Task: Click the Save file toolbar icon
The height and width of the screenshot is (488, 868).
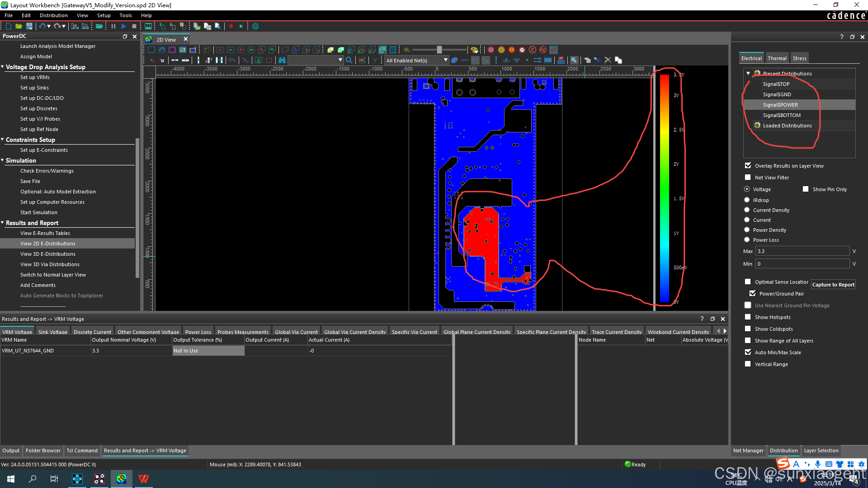Action: click(29, 26)
